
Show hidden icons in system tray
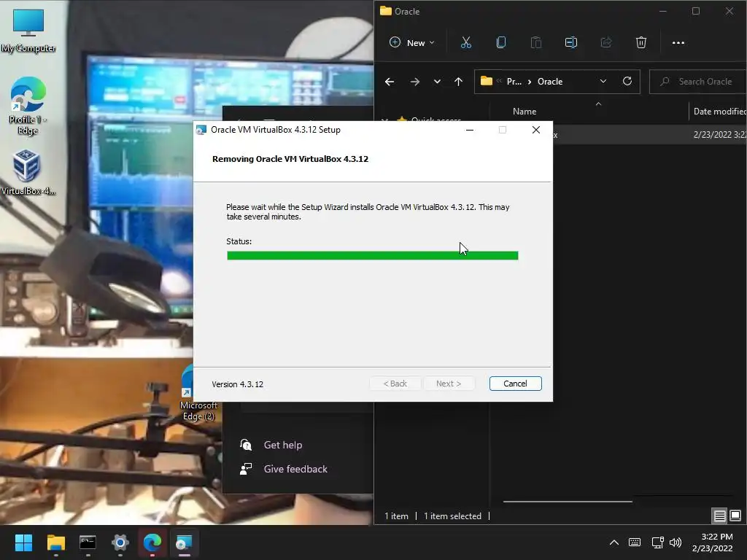(x=614, y=542)
